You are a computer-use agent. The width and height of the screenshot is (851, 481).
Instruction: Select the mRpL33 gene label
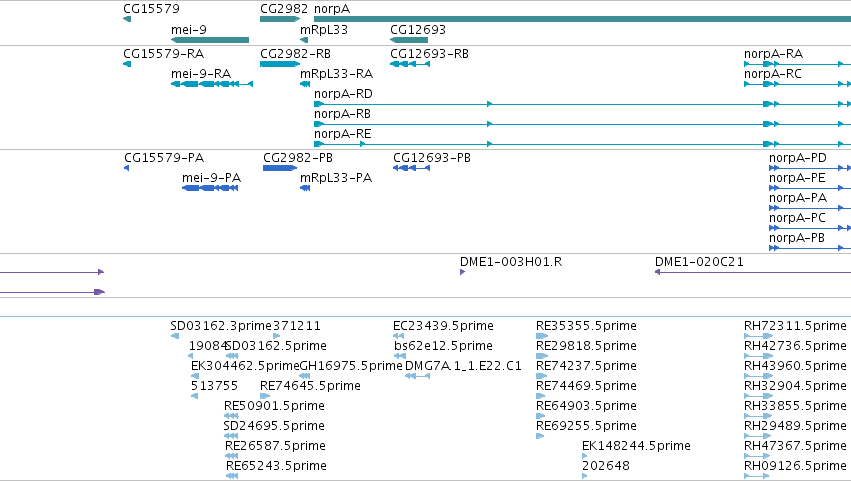coord(324,29)
